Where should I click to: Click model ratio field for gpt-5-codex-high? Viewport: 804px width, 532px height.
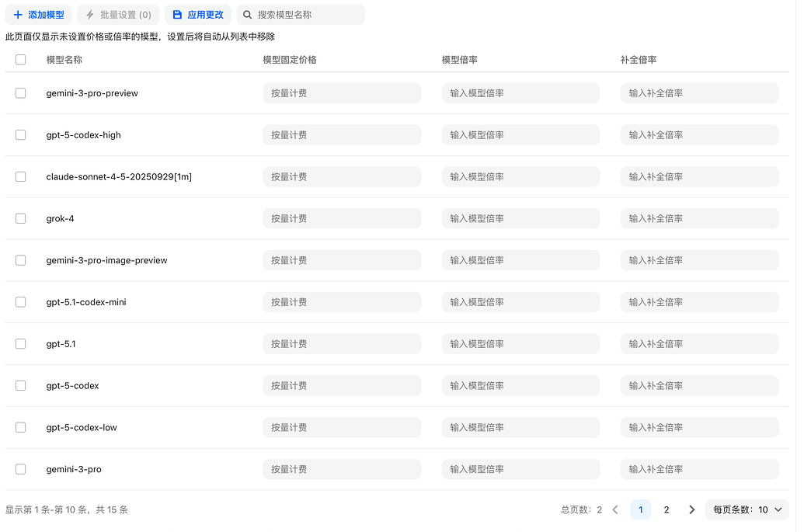(x=521, y=135)
